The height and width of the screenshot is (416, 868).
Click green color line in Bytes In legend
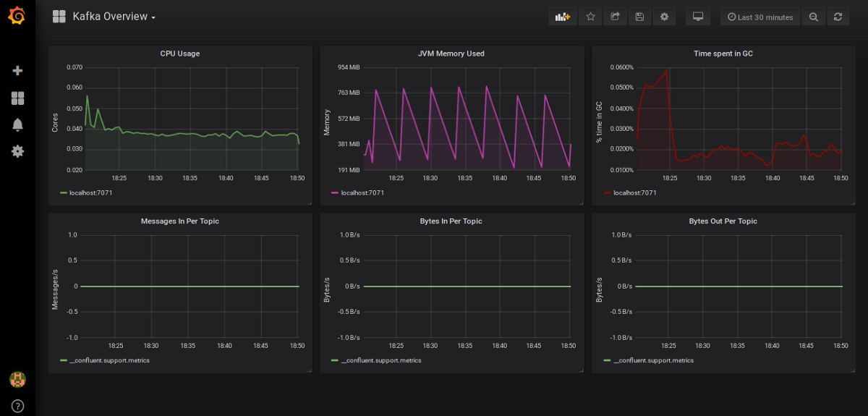tap(335, 360)
